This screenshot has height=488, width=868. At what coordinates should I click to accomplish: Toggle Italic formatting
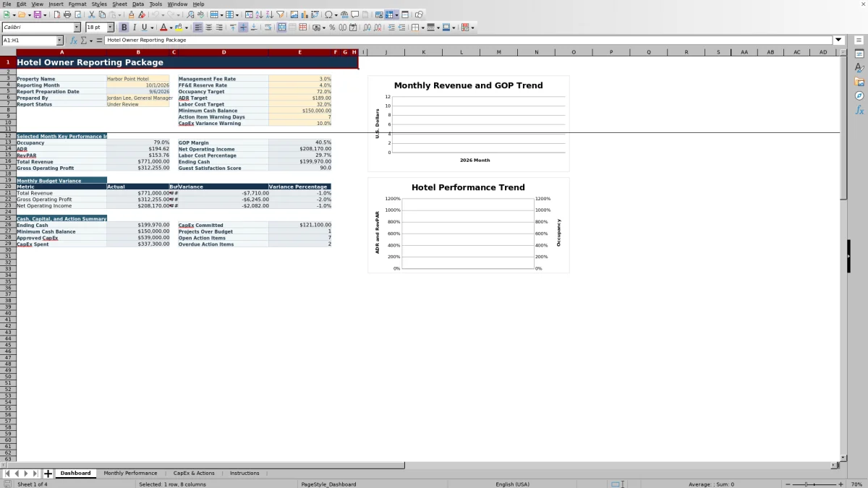(x=135, y=27)
